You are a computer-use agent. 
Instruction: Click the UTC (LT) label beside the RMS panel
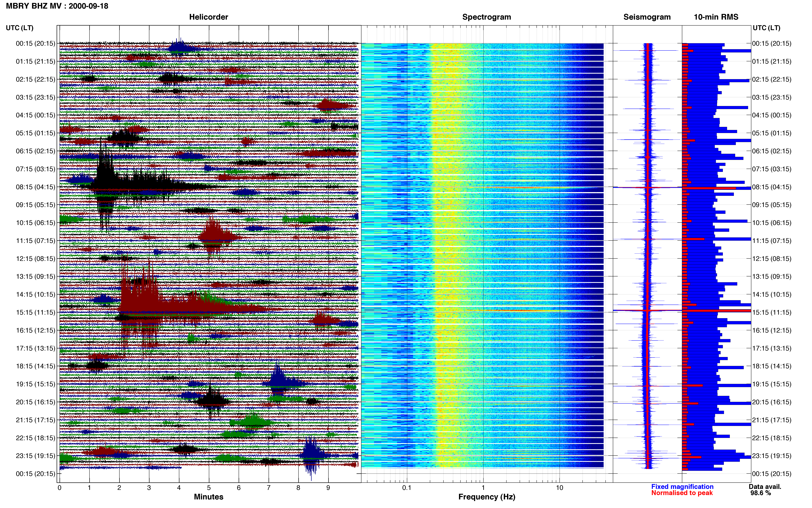tap(766, 28)
